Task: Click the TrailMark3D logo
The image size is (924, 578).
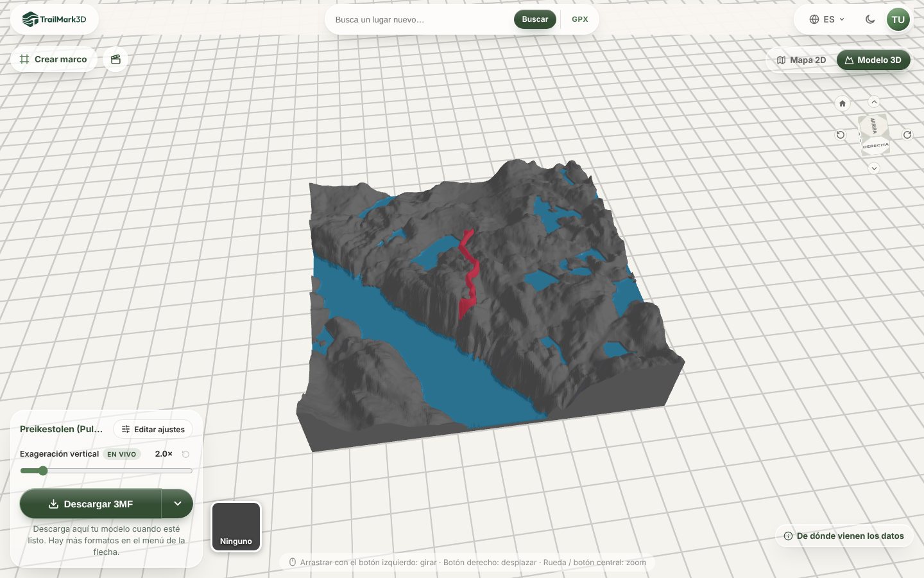Action: pyautogui.click(x=55, y=19)
